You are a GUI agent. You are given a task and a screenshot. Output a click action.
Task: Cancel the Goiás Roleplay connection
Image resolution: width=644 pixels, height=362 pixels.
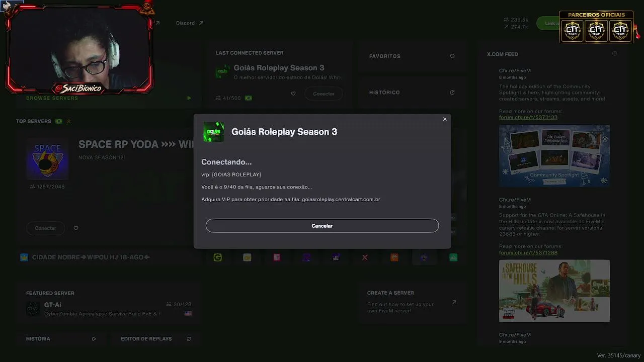(x=322, y=226)
